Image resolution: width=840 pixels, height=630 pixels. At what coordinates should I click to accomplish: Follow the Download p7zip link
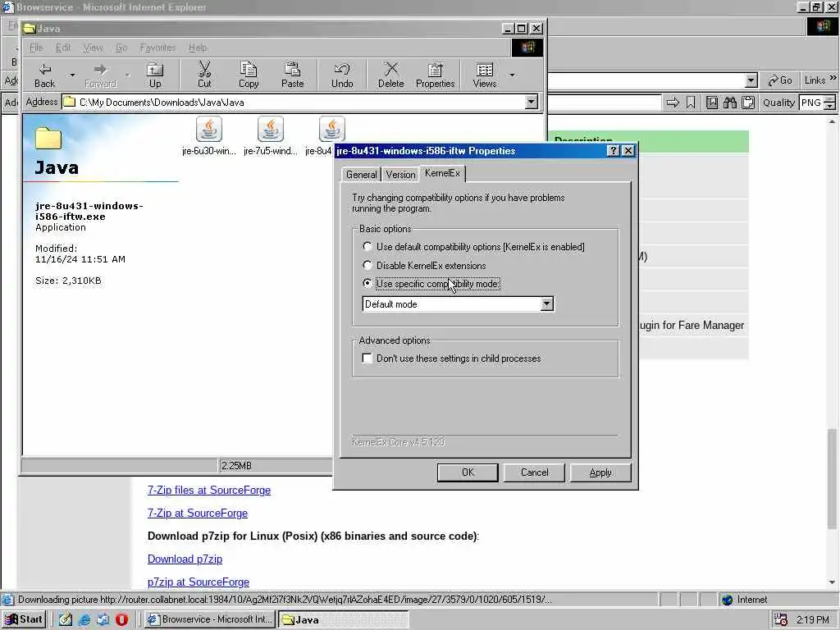pos(185,559)
